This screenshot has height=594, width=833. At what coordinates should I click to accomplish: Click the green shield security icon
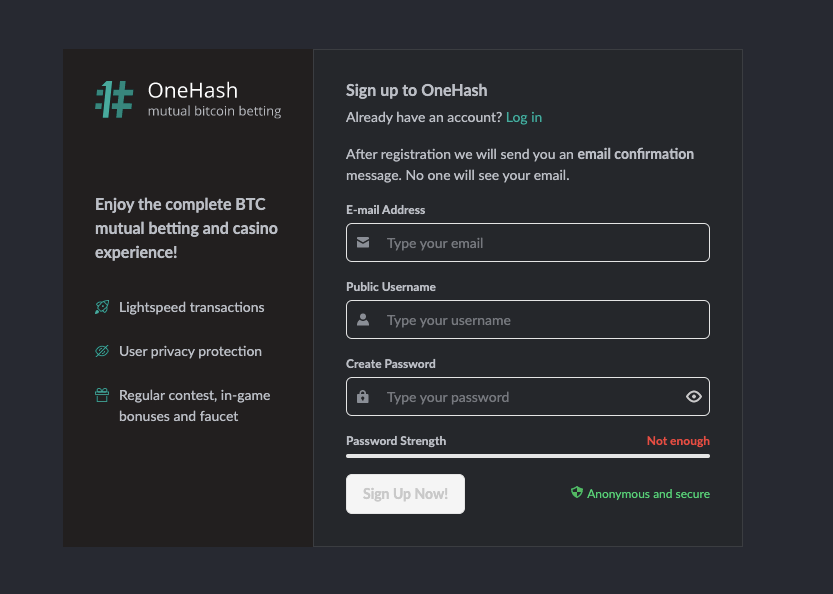click(576, 493)
